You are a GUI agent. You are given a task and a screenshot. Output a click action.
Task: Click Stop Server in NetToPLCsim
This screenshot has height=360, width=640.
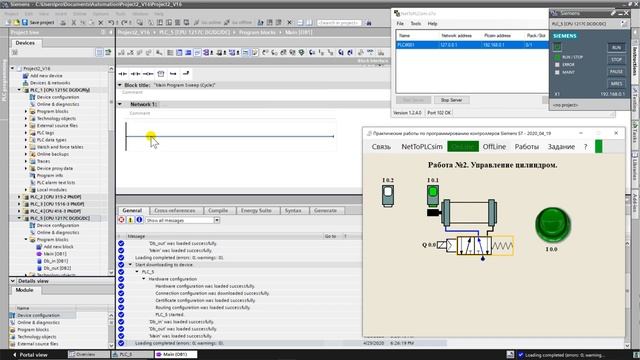coord(451,100)
